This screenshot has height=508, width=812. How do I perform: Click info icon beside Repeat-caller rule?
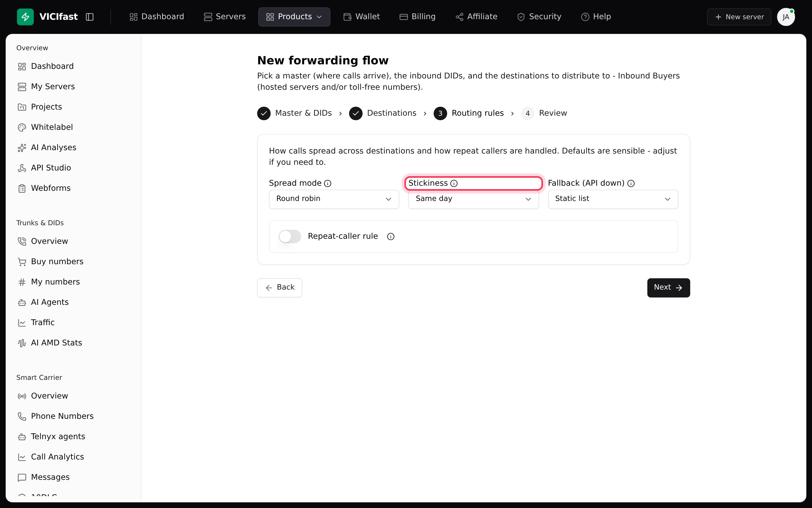click(390, 237)
